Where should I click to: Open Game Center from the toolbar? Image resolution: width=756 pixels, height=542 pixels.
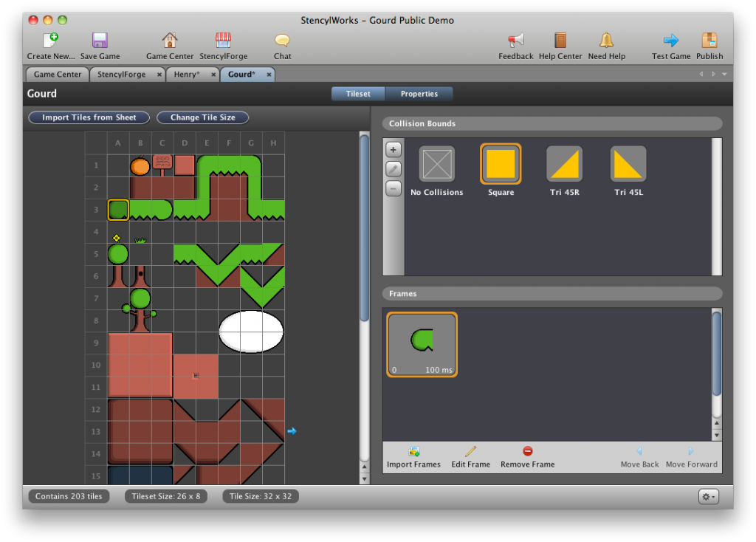point(170,40)
